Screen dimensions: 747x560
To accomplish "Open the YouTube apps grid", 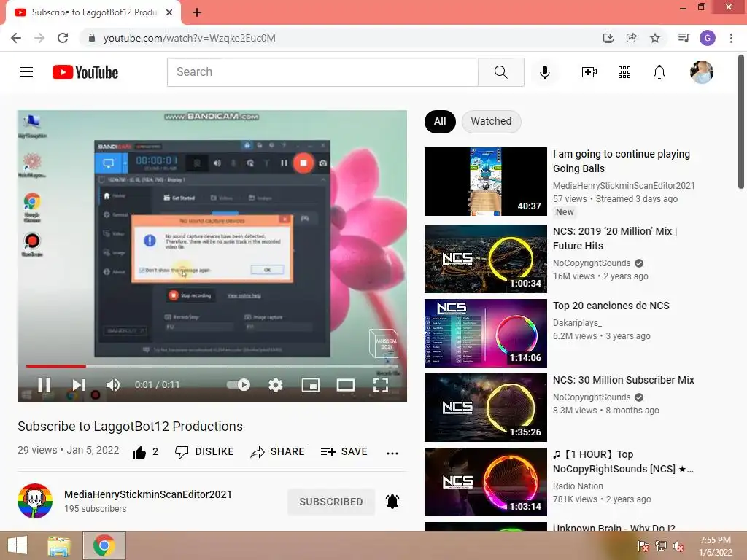I will pos(624,72).
